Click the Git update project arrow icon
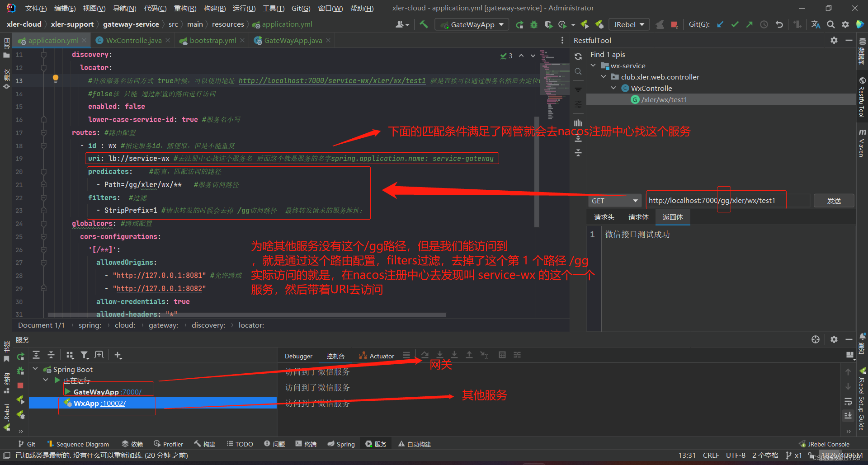Viewport: 868px width, 465px height. (720, 24)
